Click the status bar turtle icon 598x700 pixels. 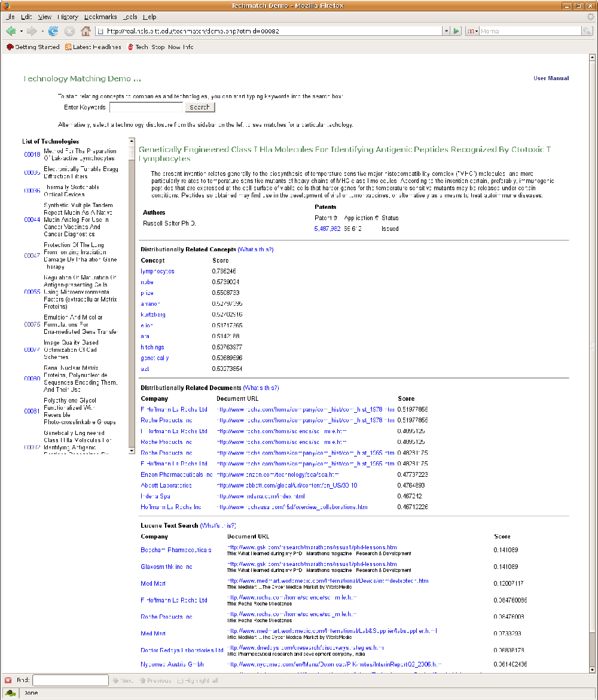[x=11, y=693]
